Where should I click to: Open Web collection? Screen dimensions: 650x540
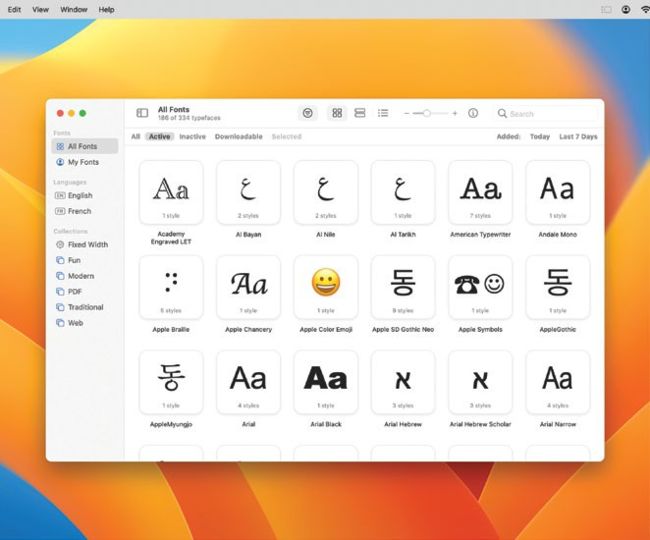tap(85, 323)
